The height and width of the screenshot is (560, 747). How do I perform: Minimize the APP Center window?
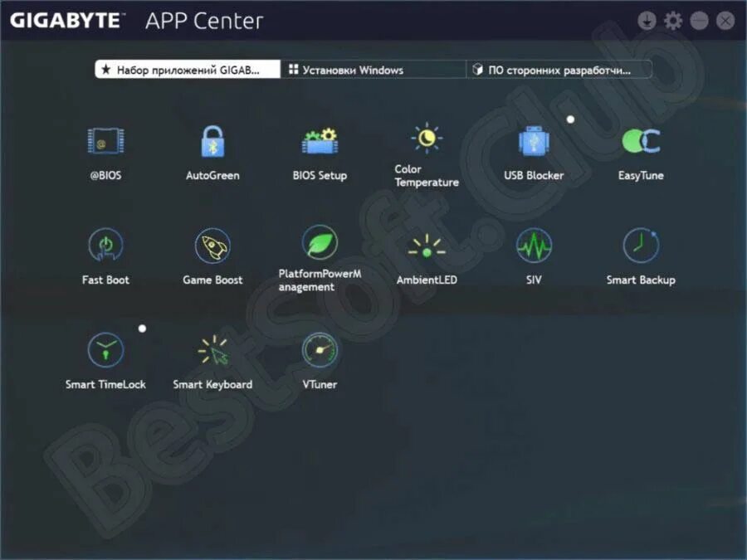699,21
